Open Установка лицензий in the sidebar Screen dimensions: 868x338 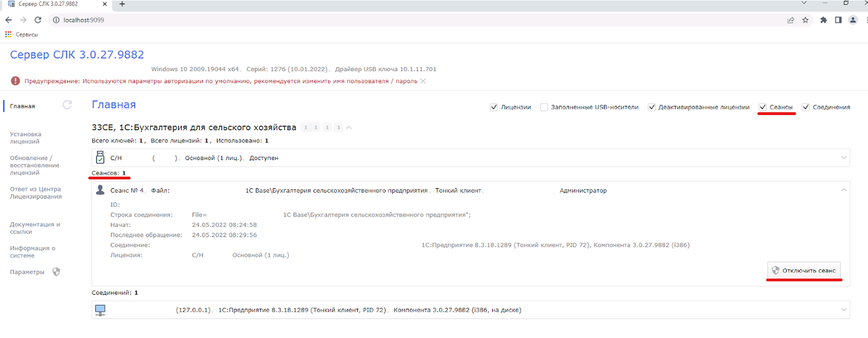pos(25,138)
